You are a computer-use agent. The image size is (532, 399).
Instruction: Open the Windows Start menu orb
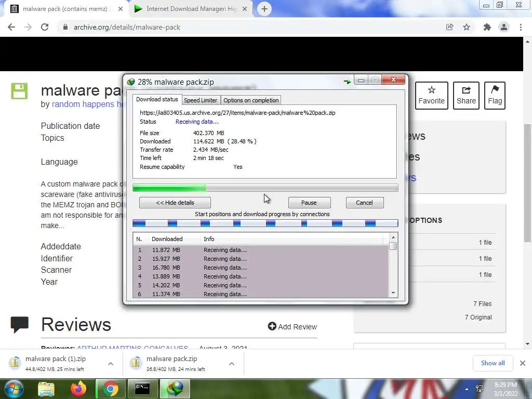14,389
